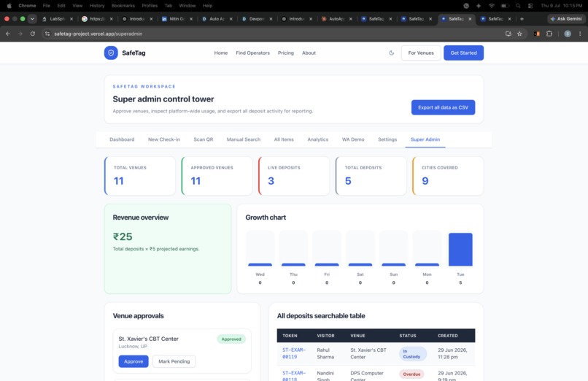This screenshot has width=588, height=381.
Task: Open macOS Control Center icon
Action: [530, 6]
